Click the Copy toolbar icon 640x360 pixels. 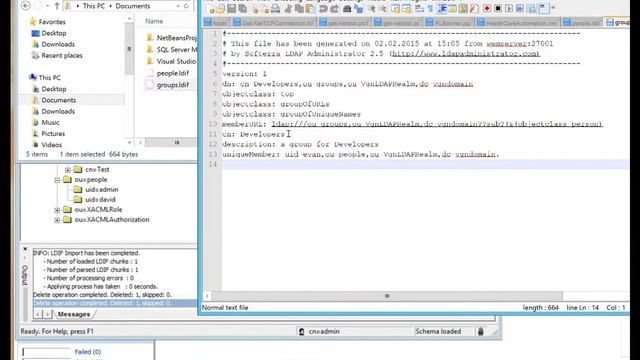pos(299,8)
